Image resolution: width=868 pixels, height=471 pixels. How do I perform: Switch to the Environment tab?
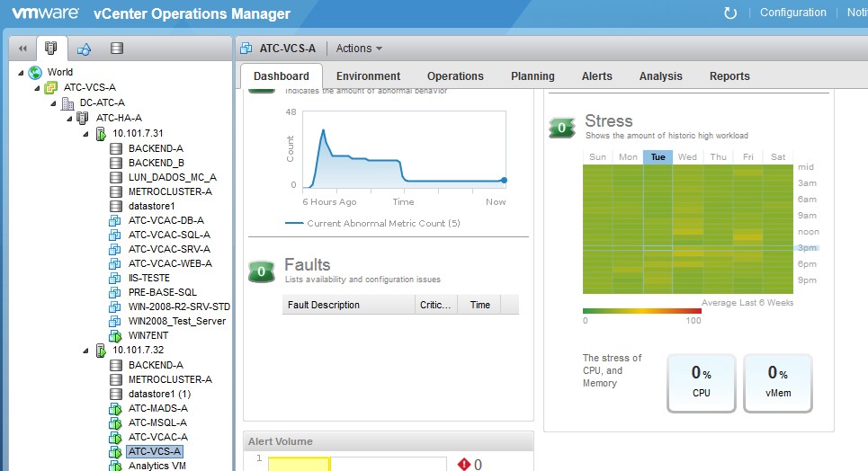coord(368,76)
